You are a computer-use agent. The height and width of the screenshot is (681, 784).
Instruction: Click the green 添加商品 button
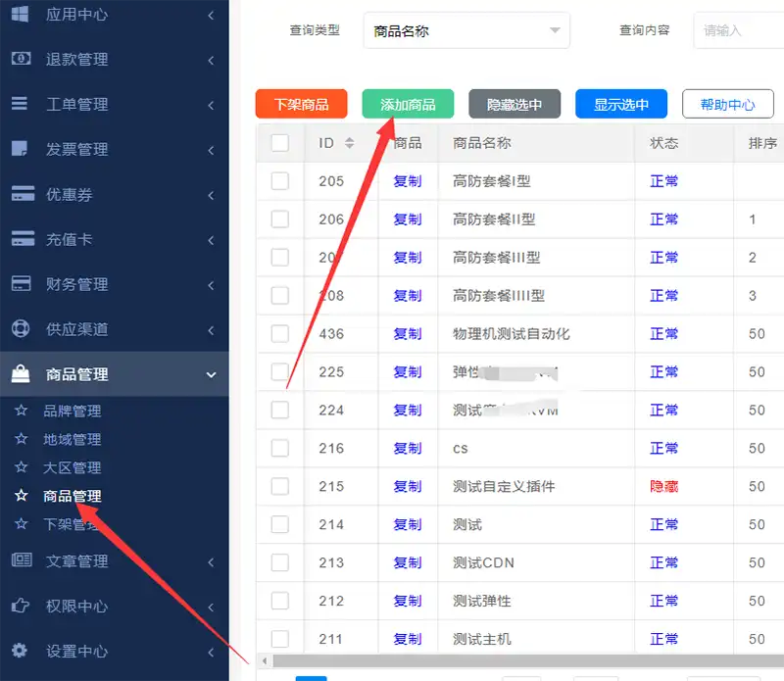(408, 104)
